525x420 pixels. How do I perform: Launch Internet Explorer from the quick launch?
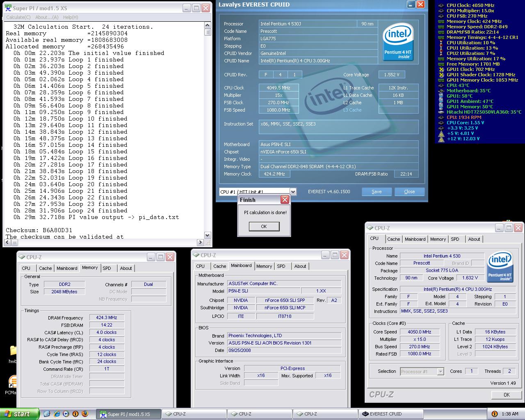57,414
